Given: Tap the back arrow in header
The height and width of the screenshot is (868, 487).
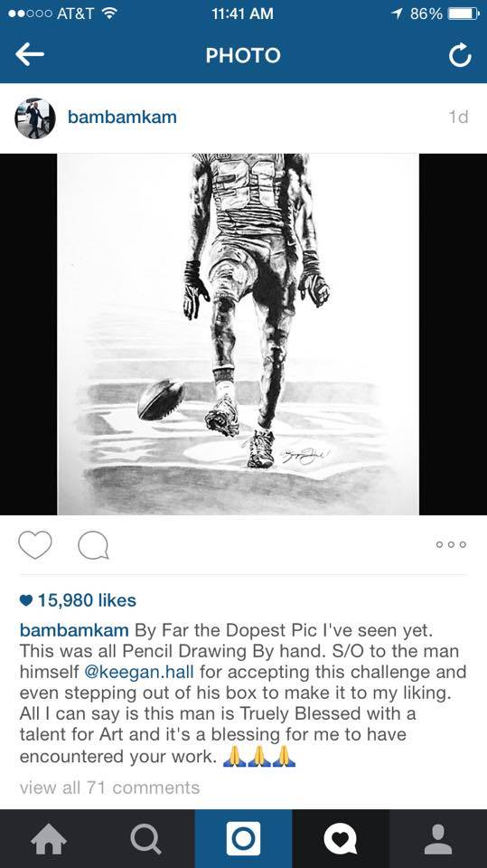Looking at the screenshot, I should [29, 55].
